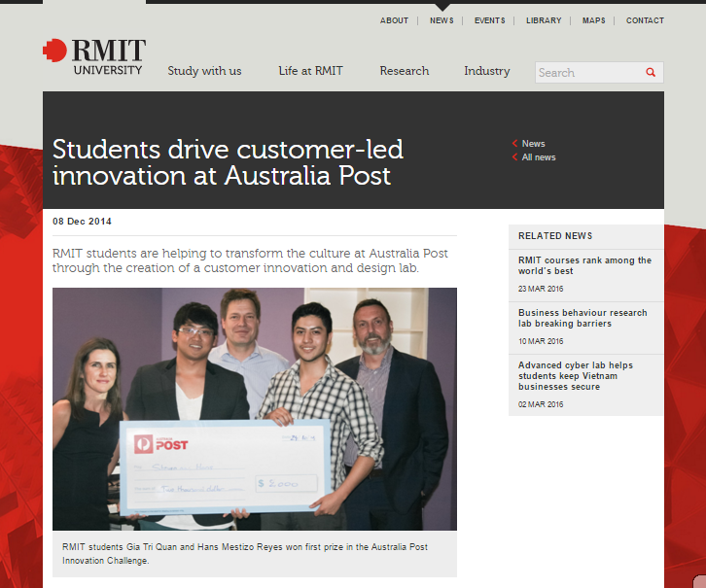Go to All news link

(x=539, y=157)
